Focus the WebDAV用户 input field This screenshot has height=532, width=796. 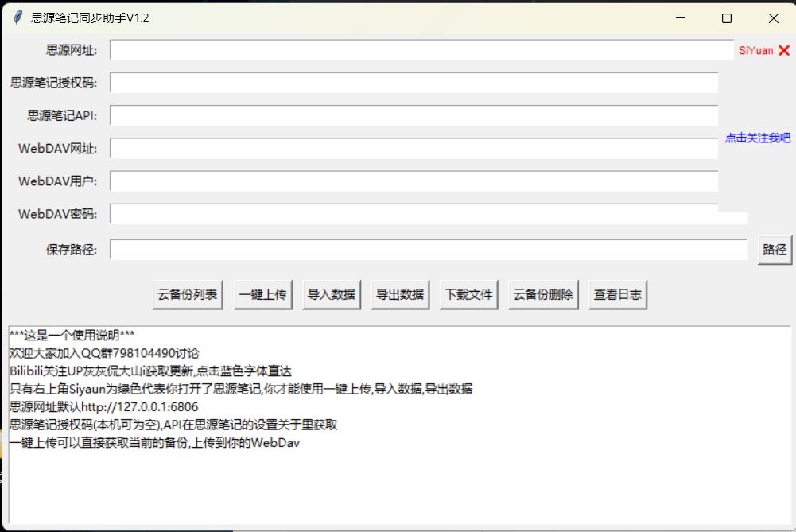414,181
